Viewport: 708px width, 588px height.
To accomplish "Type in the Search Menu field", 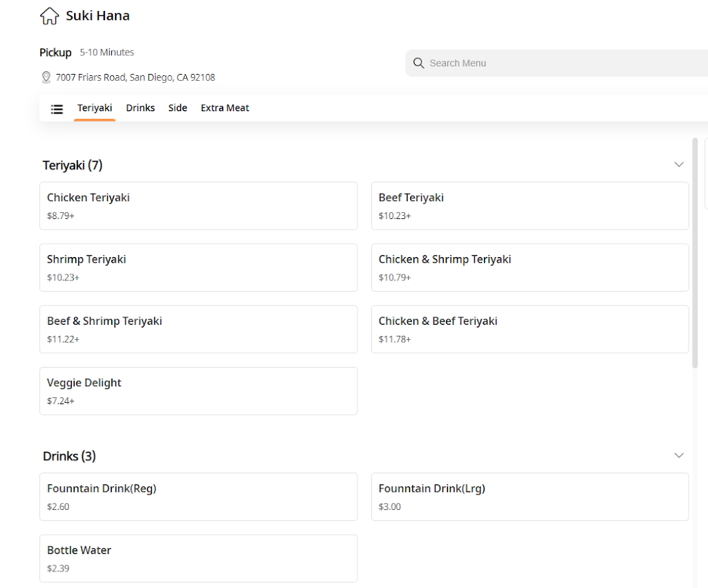I will click(x=553, y=63).
